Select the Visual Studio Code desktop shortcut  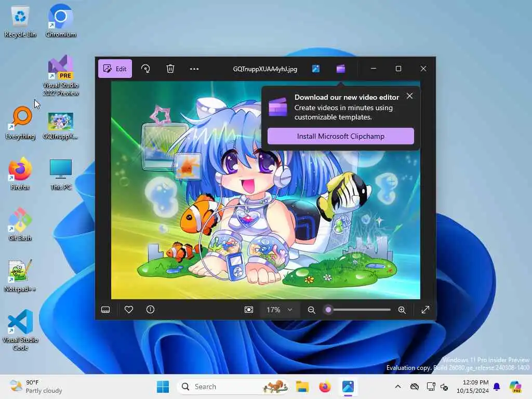tap(20, 330)
